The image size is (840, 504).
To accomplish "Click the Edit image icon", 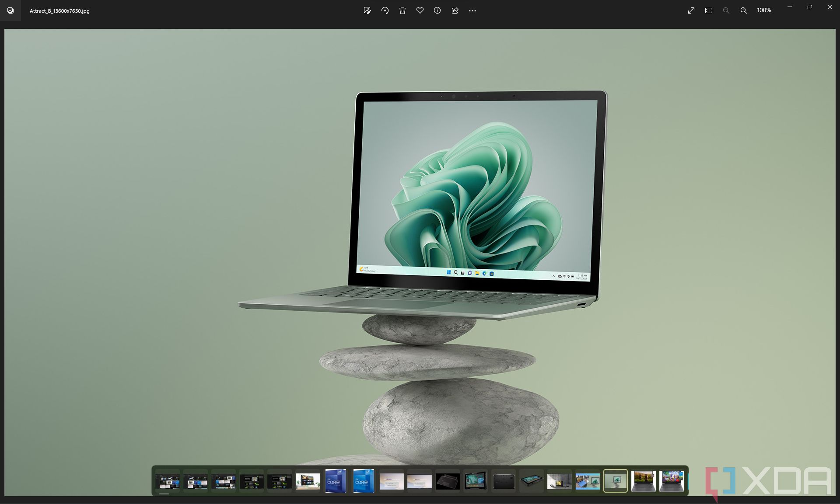I will 367,10.
